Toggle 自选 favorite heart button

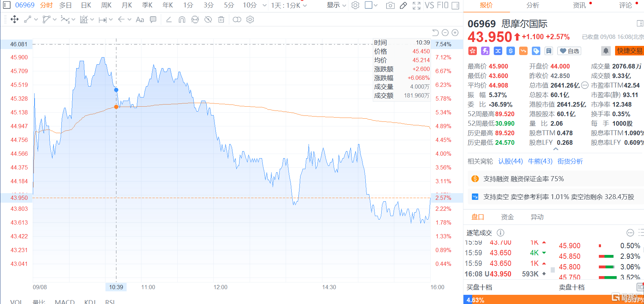tap(569, 51)
